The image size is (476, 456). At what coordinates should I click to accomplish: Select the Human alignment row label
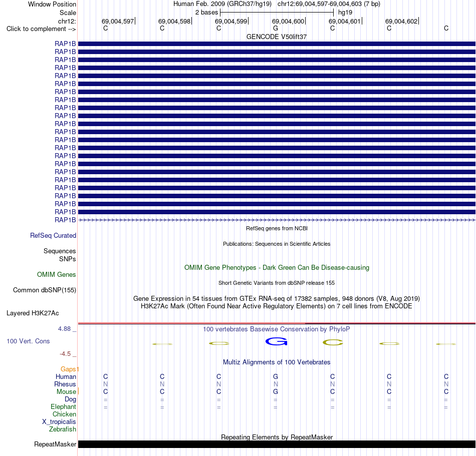pos(66,376)
